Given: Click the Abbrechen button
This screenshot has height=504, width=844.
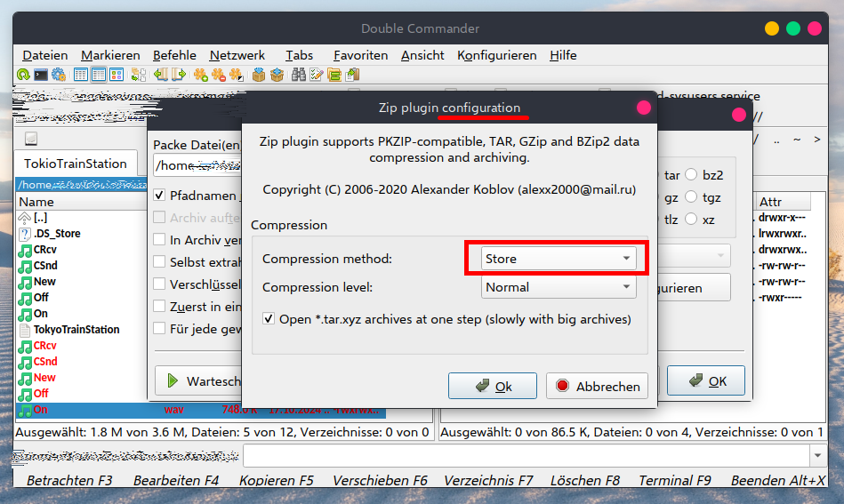Looking at the screenshot, I should pos(597,386).
